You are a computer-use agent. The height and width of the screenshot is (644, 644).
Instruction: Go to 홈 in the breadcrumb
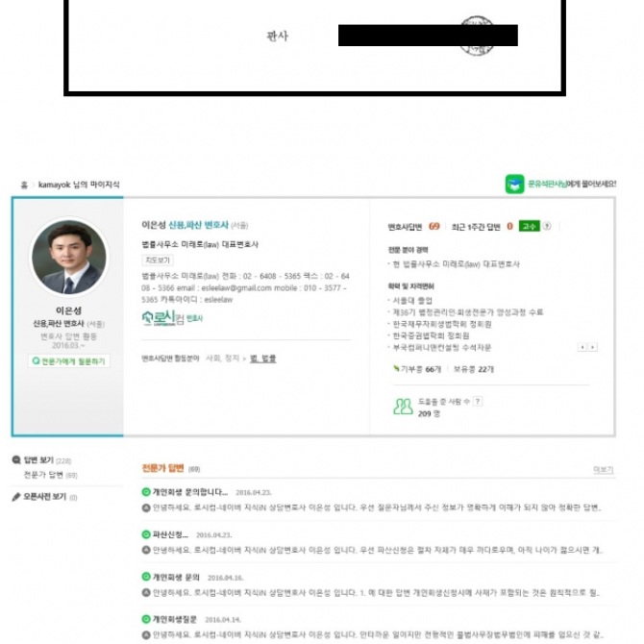[24, 185]
